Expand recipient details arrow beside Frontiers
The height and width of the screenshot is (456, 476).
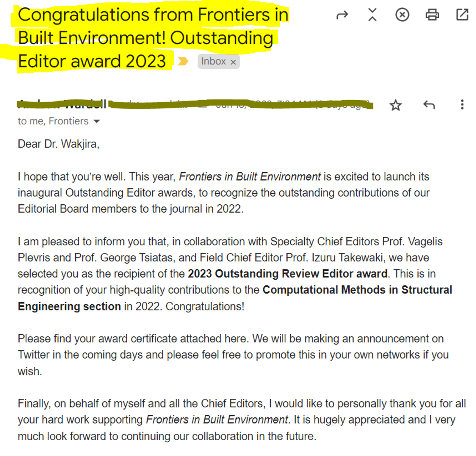pyautogui.click(x=96, y=121)
